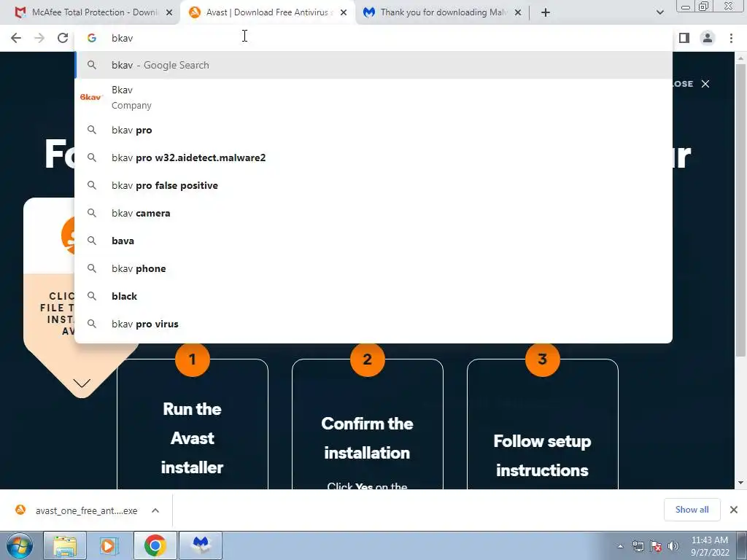
Task: Select the 'bkav - Google Search' suggestion
Action: pos(373,65)
